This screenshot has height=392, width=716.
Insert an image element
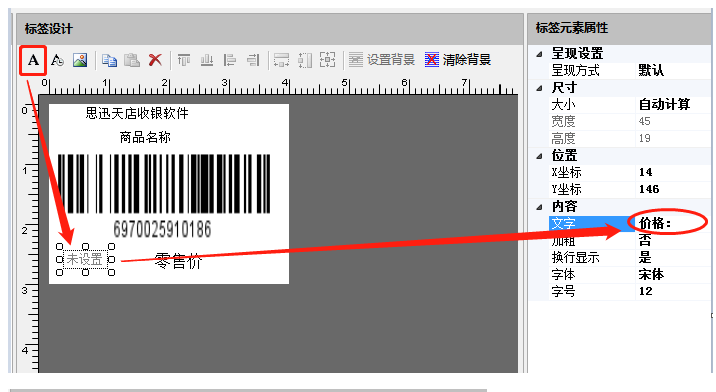pos(80,60)
